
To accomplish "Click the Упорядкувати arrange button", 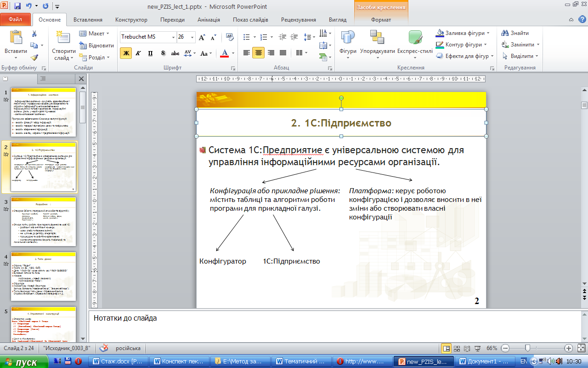I will click(377, 45).
